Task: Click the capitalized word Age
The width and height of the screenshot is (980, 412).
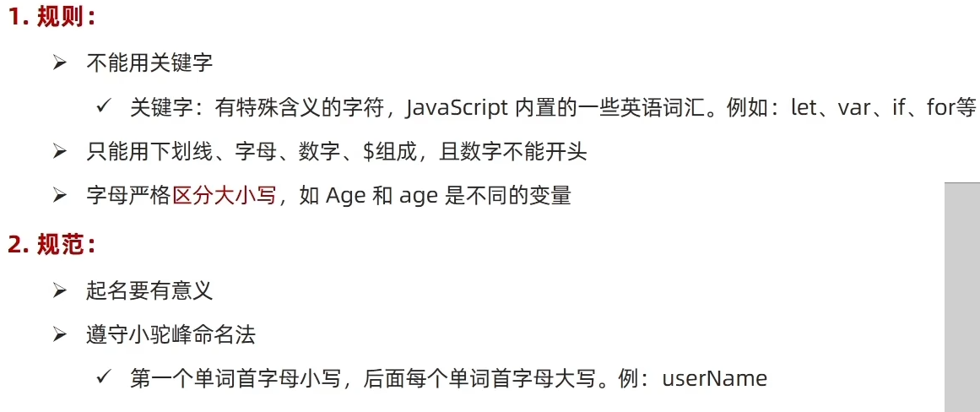Action: pos(348,197)
